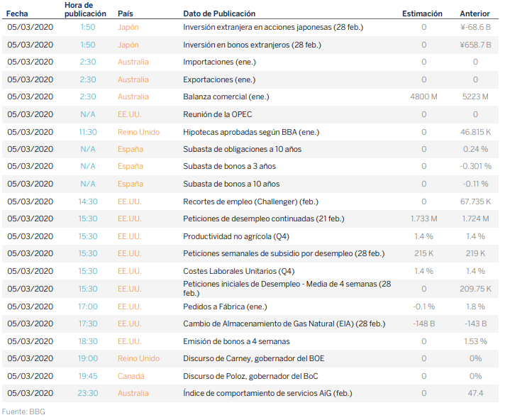This screenshot has height=420, width=505.
Task: Click the Estimación column header
Action: click(422, 13)
